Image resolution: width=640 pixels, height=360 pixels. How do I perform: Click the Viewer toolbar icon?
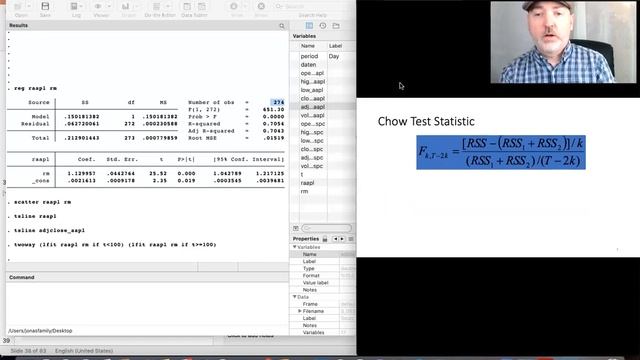coord(98,7)
